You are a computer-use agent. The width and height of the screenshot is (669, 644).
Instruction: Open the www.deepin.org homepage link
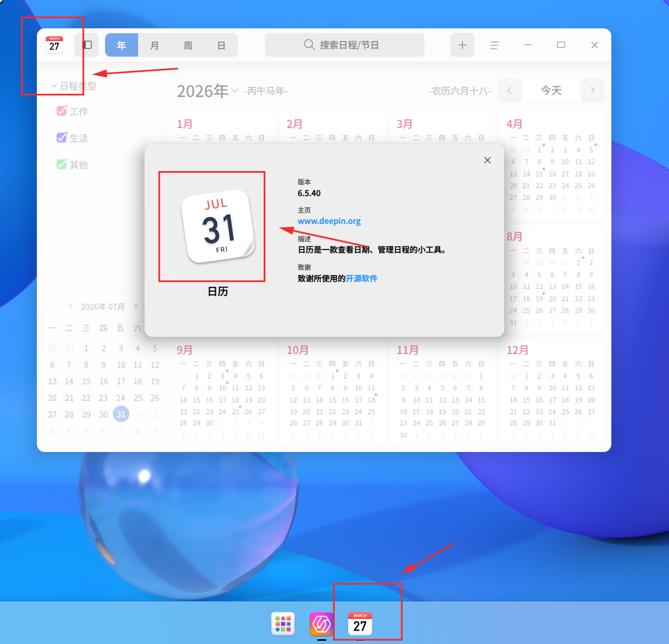pos(329,221)
